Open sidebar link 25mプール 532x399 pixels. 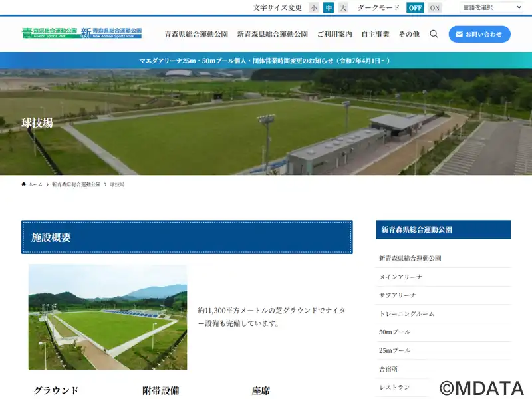(443, 350)
